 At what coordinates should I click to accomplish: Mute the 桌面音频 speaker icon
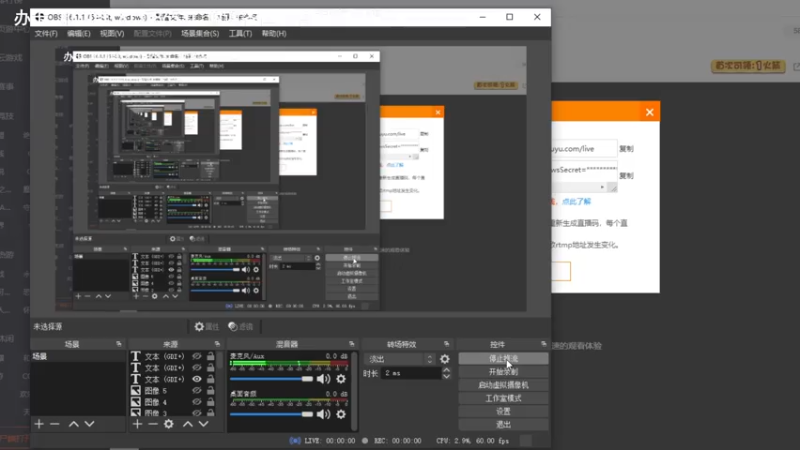pyautogui.click(x=323, y=414)
